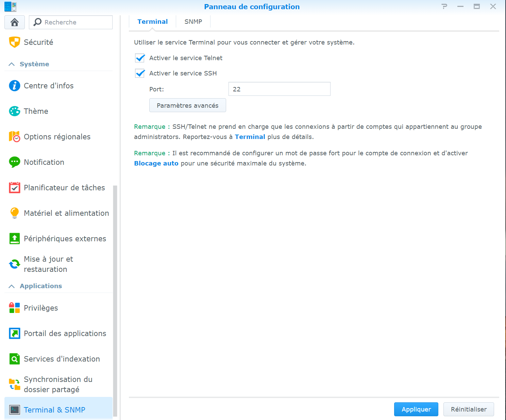Open Notification via its speech bubble icon

[x=14, y=162]
